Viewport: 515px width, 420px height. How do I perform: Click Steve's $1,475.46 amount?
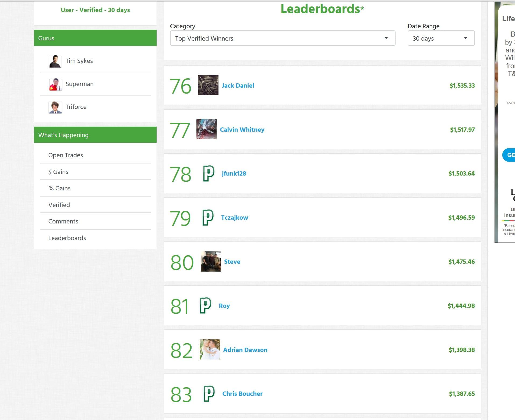coord(461,262)
